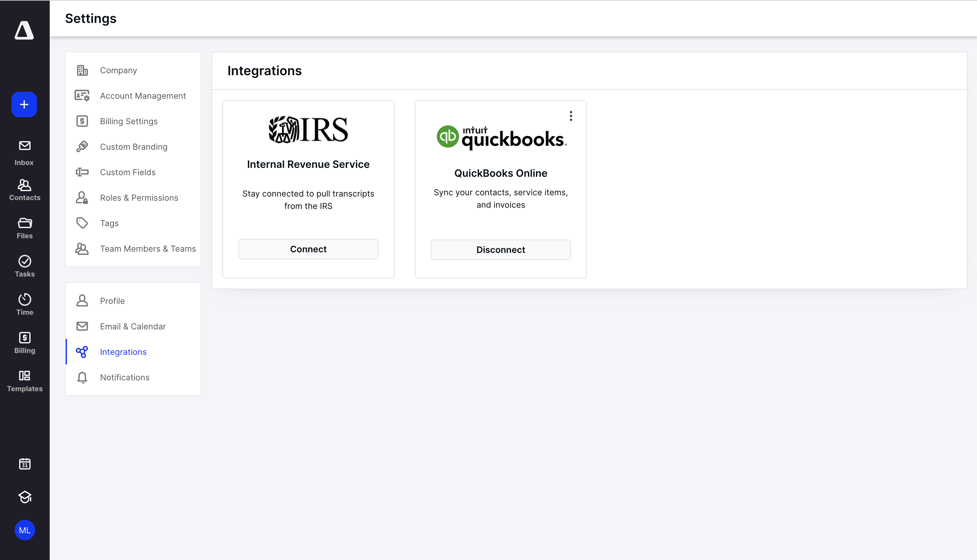Select Integrations label in settings menu
This screenshot has height=560, width=977.
(x=123, y=352)
